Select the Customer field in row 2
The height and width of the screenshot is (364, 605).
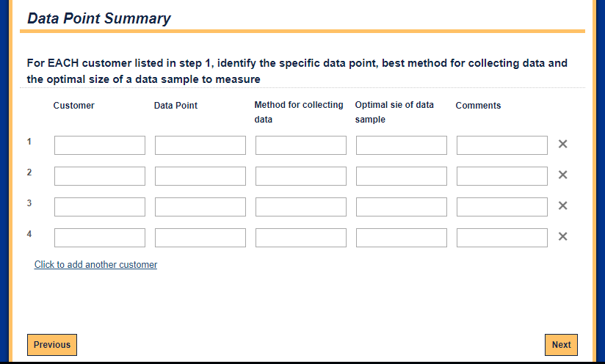click(x=100, y=176)
